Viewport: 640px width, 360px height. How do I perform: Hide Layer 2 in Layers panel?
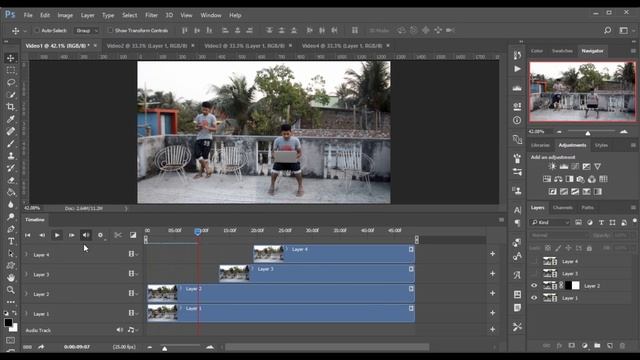click(x=534, y=286)
